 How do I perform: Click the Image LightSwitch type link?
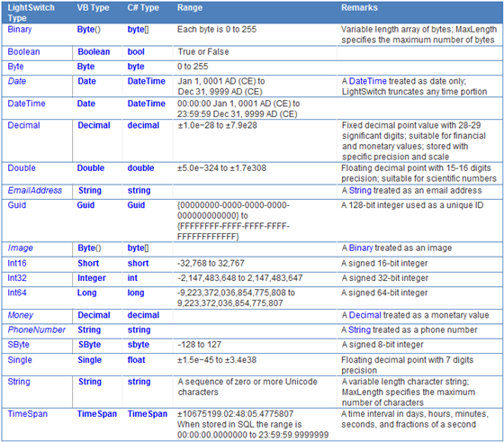pos(20,248)
